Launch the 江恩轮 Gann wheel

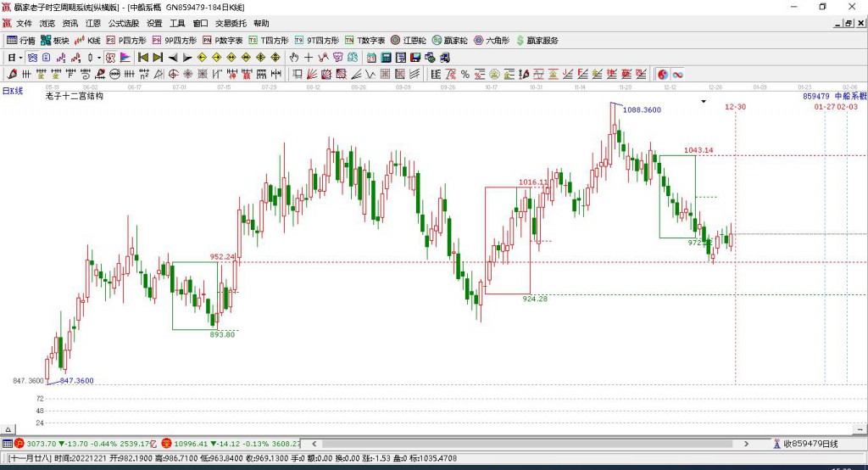click(x=409, y=41)
